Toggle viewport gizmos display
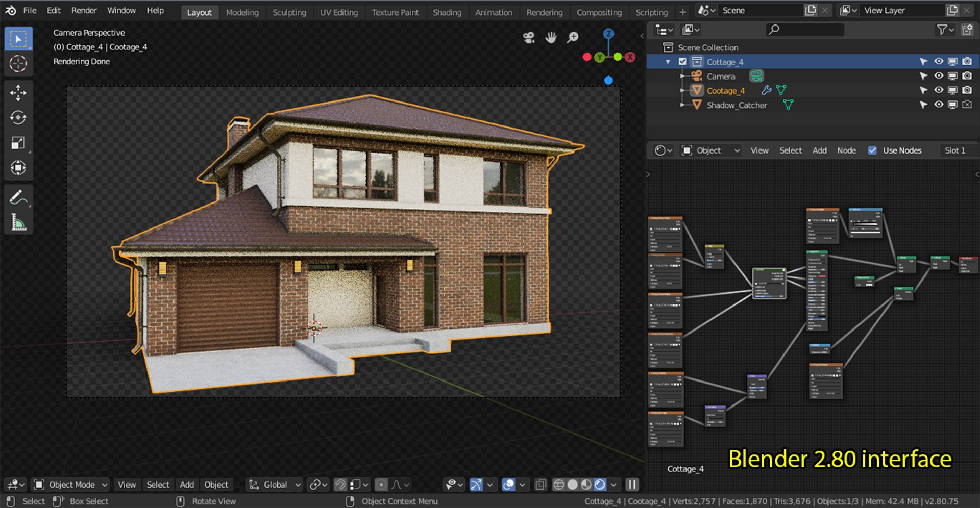 tap(476, 485)
